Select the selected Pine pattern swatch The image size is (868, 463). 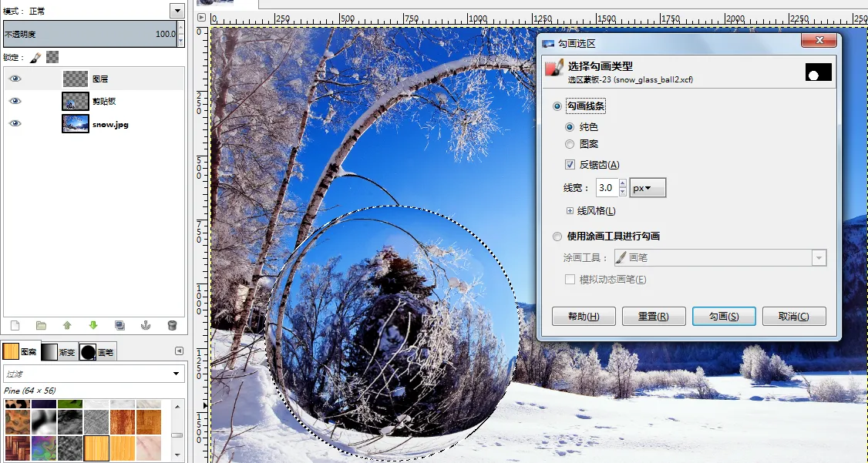[96, 448]
